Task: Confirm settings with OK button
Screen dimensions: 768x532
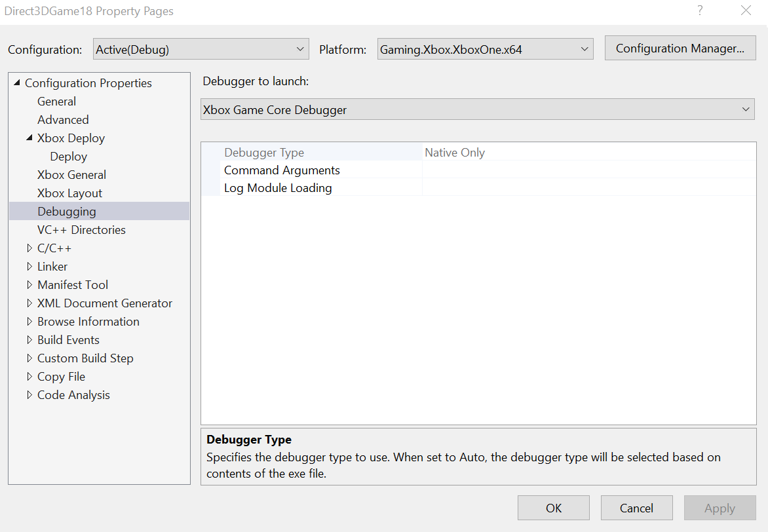Action: [x=554, y=508]
